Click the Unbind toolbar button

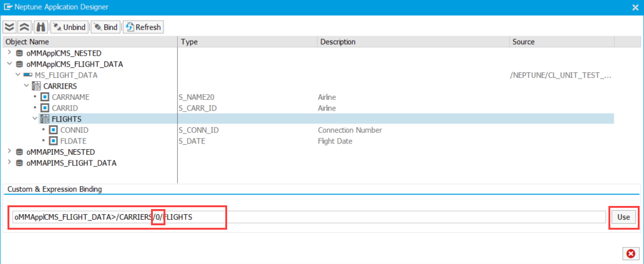(x=69, y=27)
